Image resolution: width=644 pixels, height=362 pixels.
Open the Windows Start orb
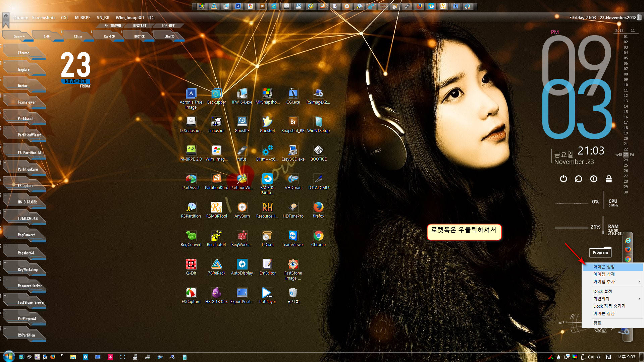coord(9,356)
